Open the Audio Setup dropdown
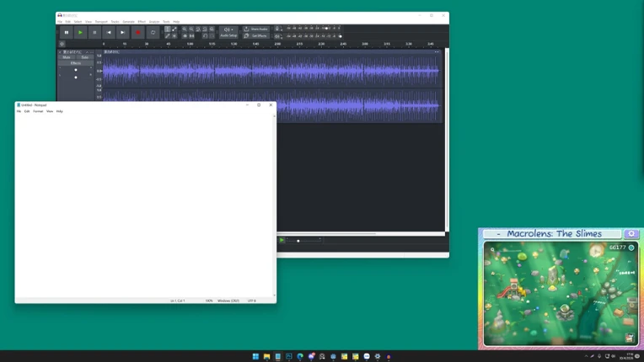 [228, 32]
